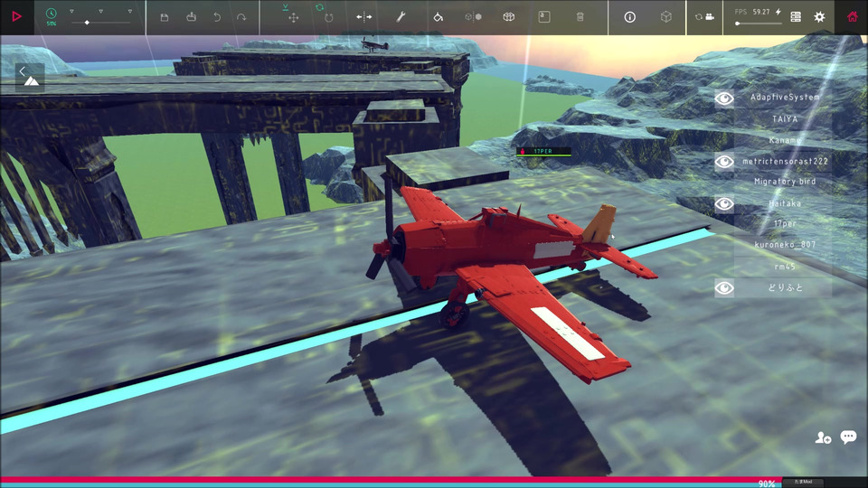Click the trash delete icon
Image resolution: width=868 pixels, height=488 pixels.
580,17
